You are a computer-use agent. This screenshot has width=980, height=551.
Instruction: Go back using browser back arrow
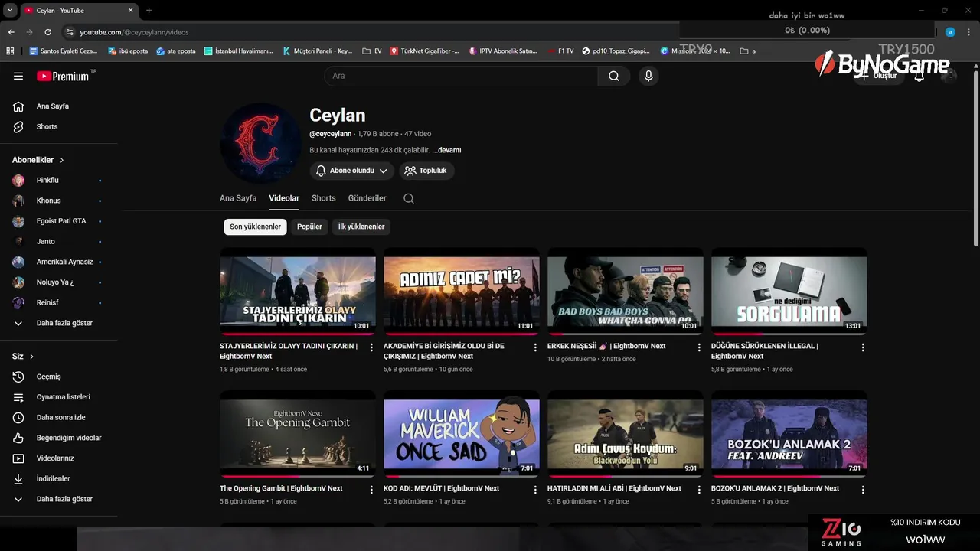11,32
